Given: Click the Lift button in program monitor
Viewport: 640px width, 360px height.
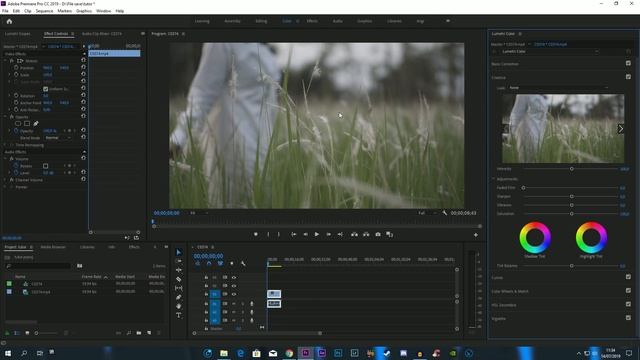Looking at the screenshot, I should click(354, 234).
